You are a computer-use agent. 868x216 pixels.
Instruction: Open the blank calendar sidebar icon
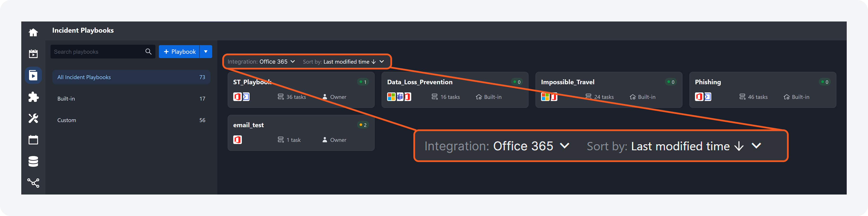click(33, 140)
